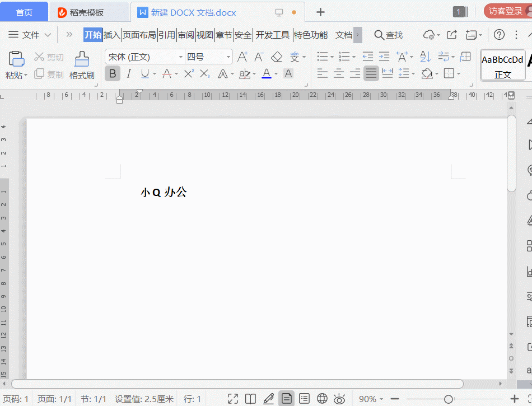
Task: Click the superscript X² icon
Action: pos(189,73)
